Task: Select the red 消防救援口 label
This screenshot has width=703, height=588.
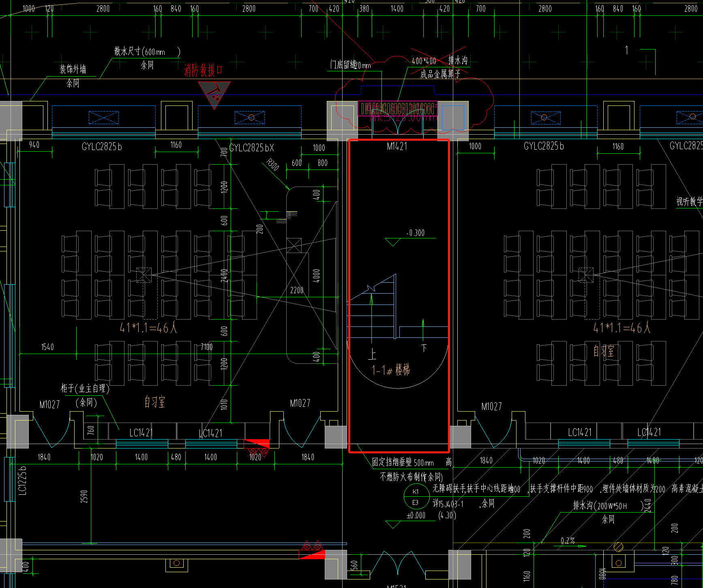Action: (x=204, y=70)
